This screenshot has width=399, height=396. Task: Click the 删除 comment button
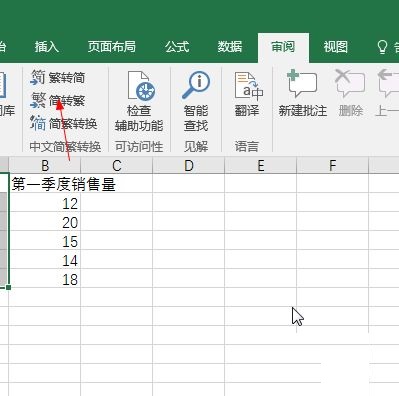(351, 94)
